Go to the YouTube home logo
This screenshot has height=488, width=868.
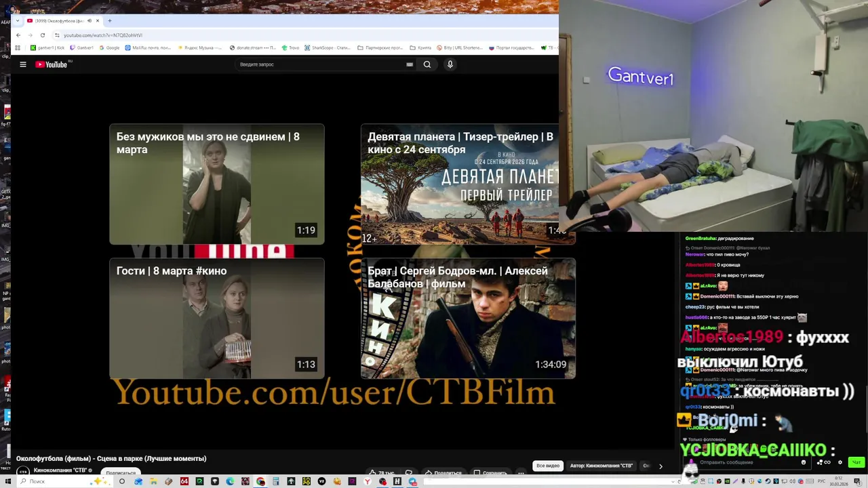point(51,64)
